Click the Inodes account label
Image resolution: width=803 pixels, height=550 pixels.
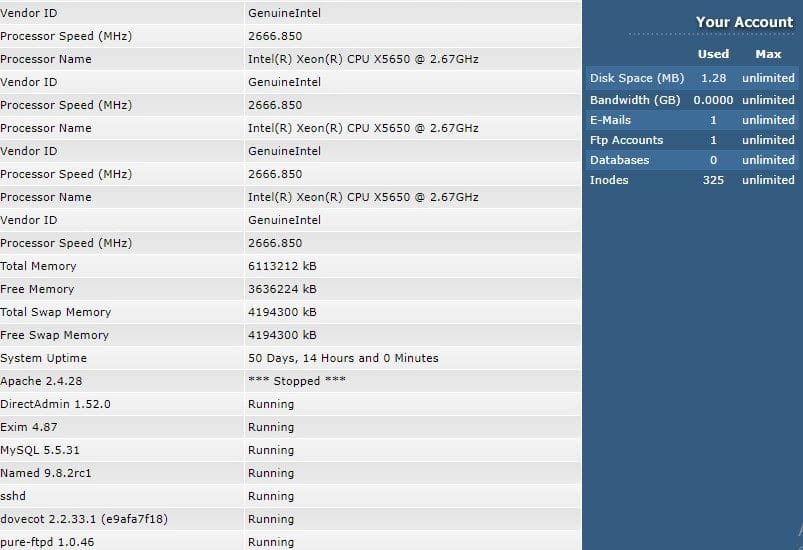click(609, 180)
